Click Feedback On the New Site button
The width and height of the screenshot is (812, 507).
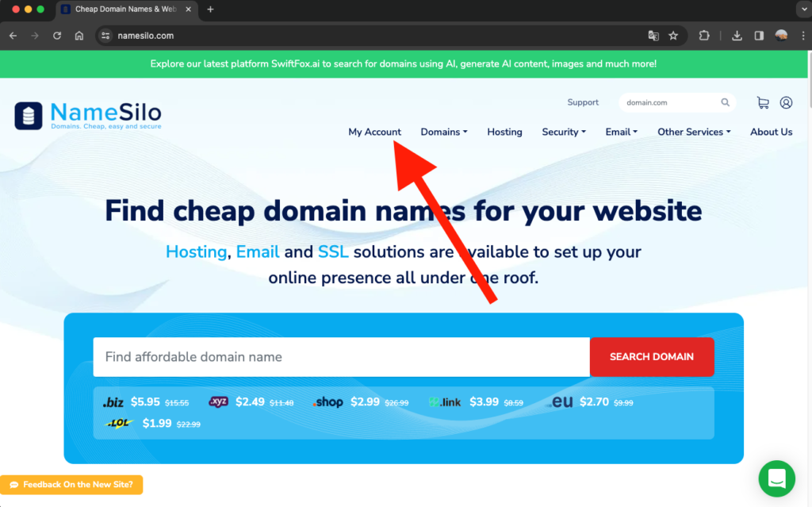coord(71,485)
